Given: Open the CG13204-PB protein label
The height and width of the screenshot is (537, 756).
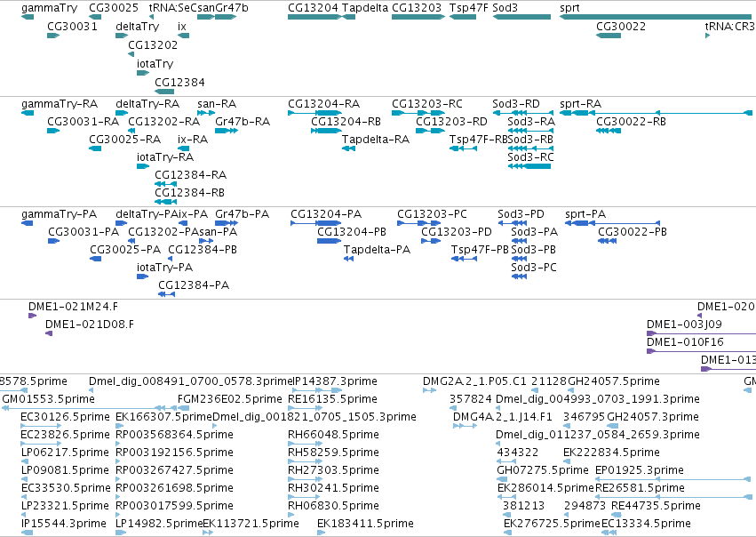Looking at the screenshot, I should [352, 232].
